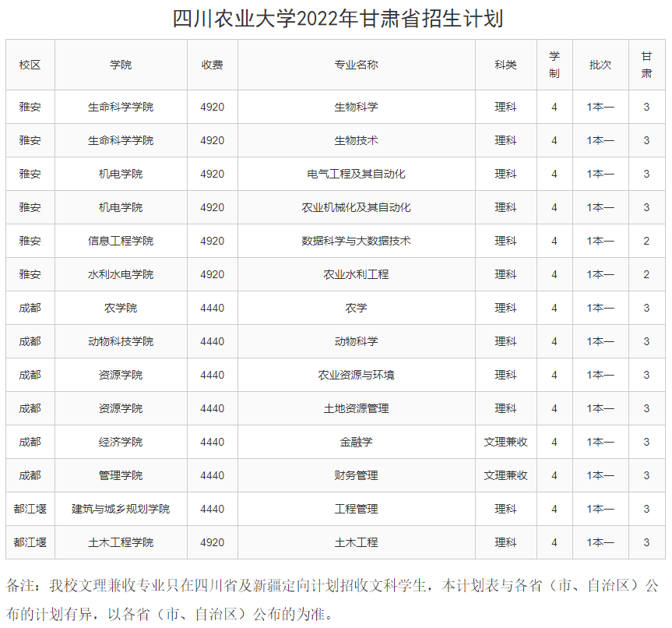Image resolution: width=672 pixels, height=628 pixels.
Task: Click the 土地资源管理 major cell
Action: [356, 408]
